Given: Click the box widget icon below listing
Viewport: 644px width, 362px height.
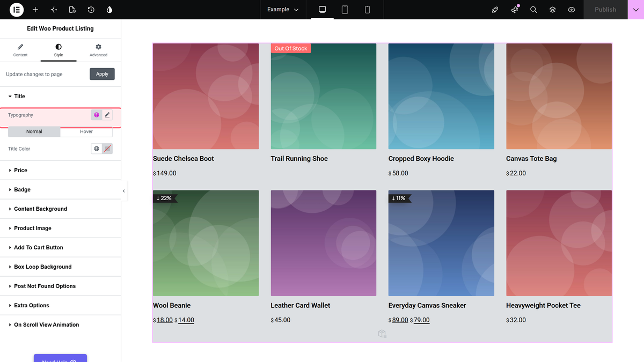Looking at the screenshot, I should point(382,334).
